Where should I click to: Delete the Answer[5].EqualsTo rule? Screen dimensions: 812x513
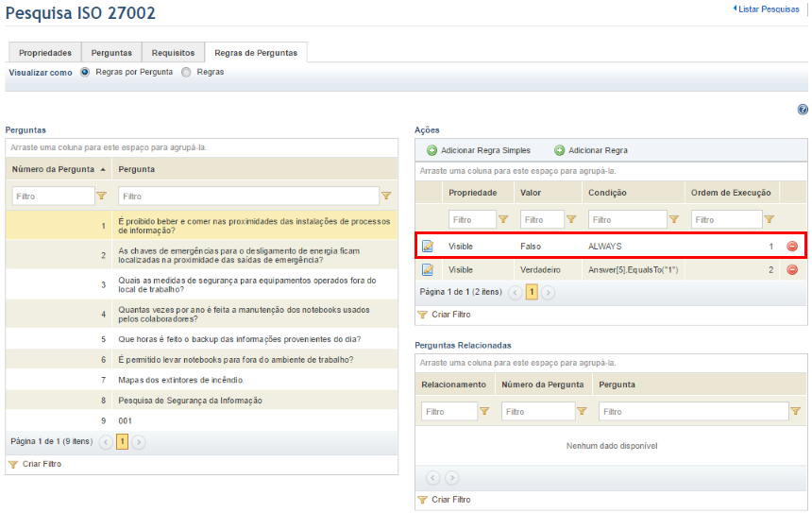pos(792,269)
